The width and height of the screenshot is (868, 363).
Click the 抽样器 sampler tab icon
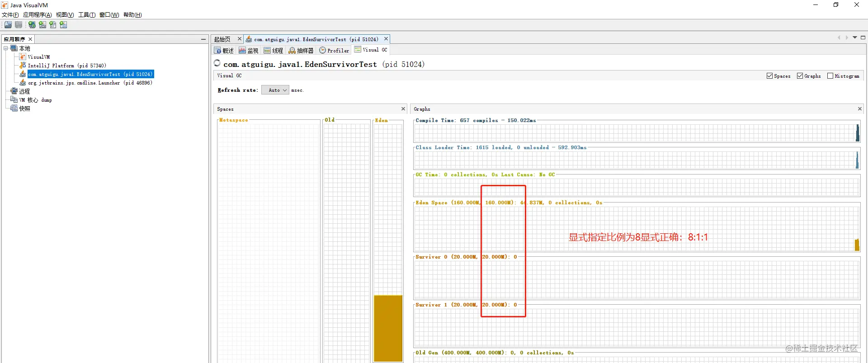[292, 50]
